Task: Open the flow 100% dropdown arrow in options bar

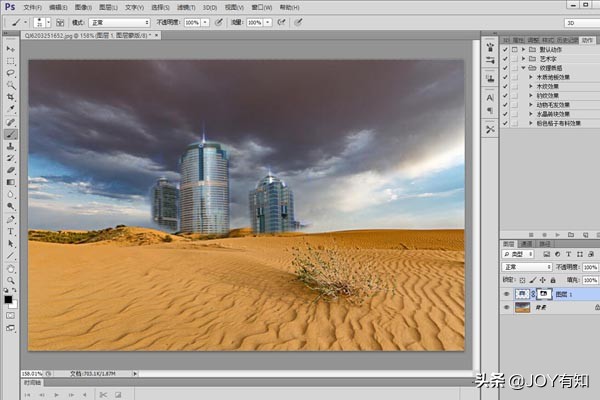Action: pos(268,23)
